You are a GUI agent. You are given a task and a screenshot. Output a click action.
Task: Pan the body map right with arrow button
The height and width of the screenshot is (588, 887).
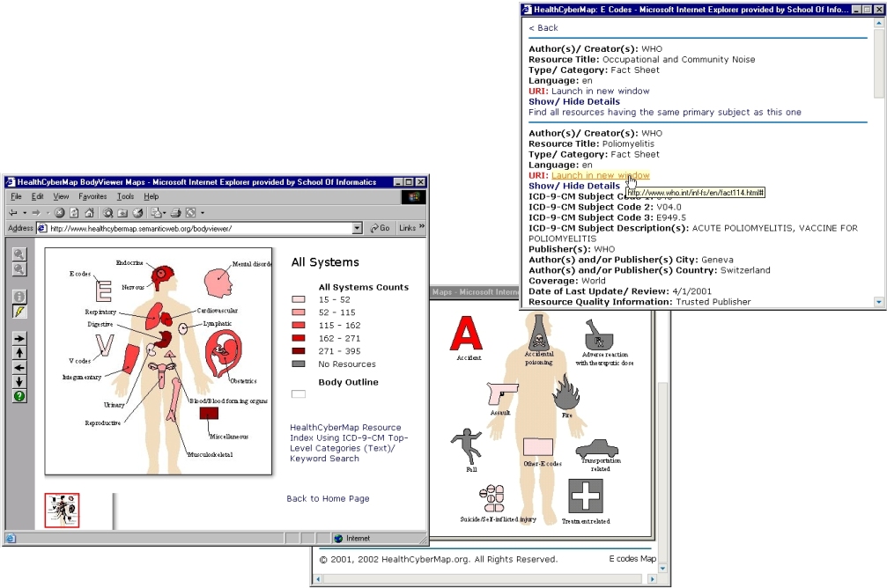[19, 338]
